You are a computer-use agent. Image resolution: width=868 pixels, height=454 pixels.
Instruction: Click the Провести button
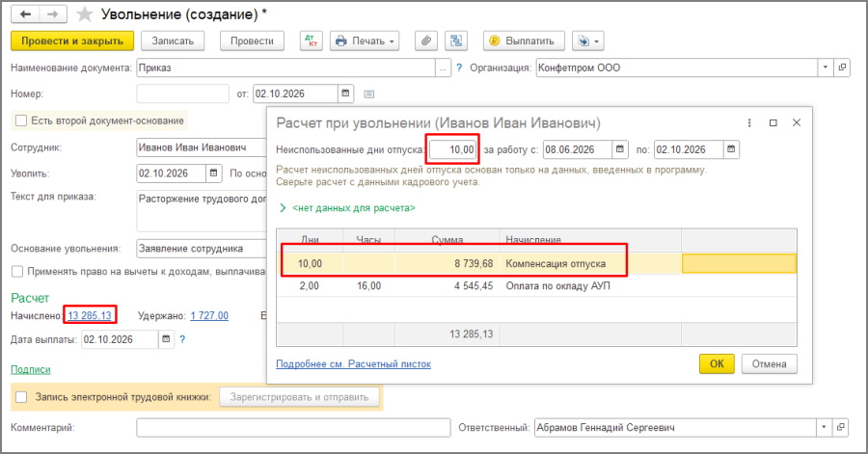pos(252,40)
